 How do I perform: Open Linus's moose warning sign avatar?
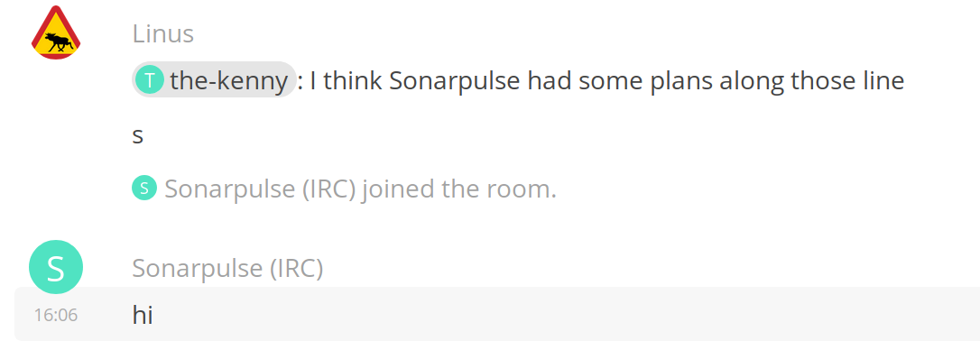coord(56,32)
